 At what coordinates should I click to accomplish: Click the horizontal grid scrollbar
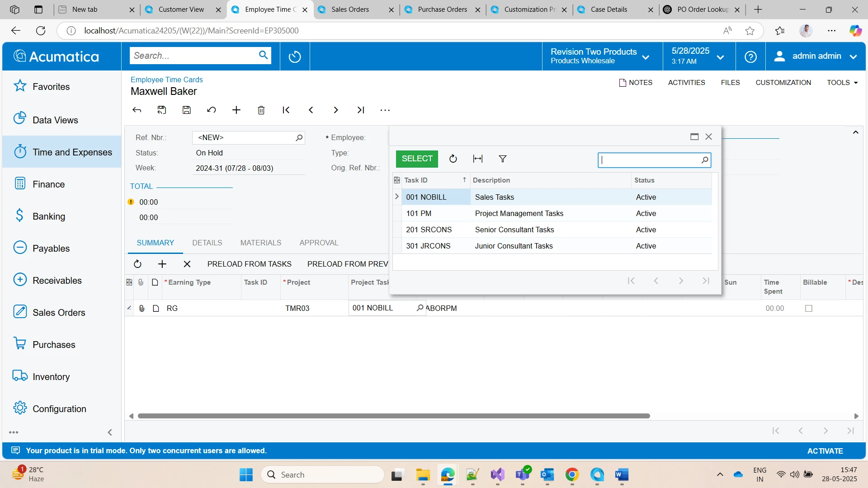coord(393,416)
